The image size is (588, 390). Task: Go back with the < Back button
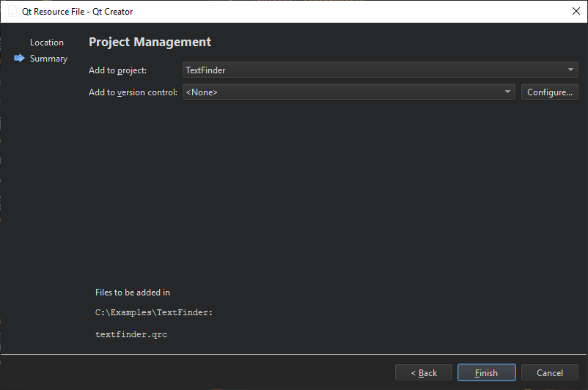[424, 373]
